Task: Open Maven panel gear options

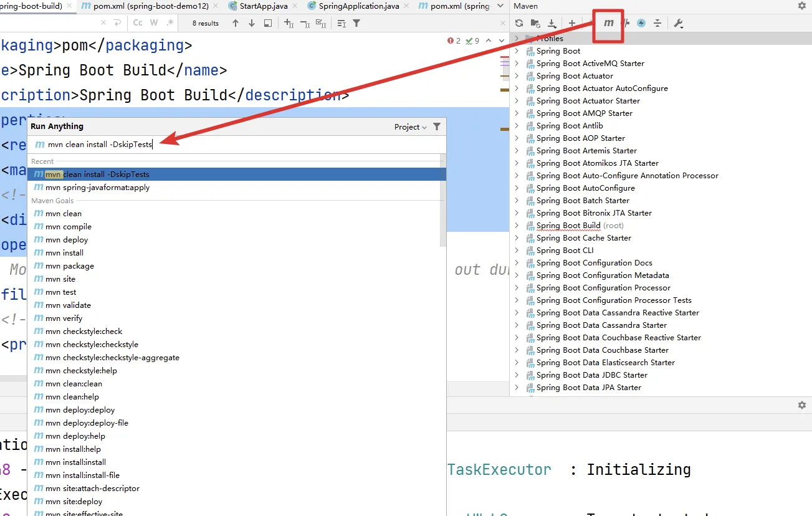Action: click(802, 6)
